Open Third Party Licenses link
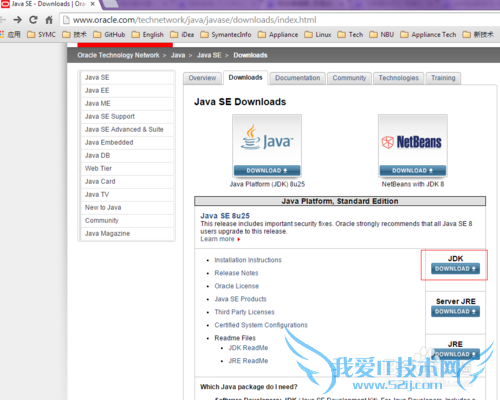Screen dimensions: 500x400 (244, 312)
